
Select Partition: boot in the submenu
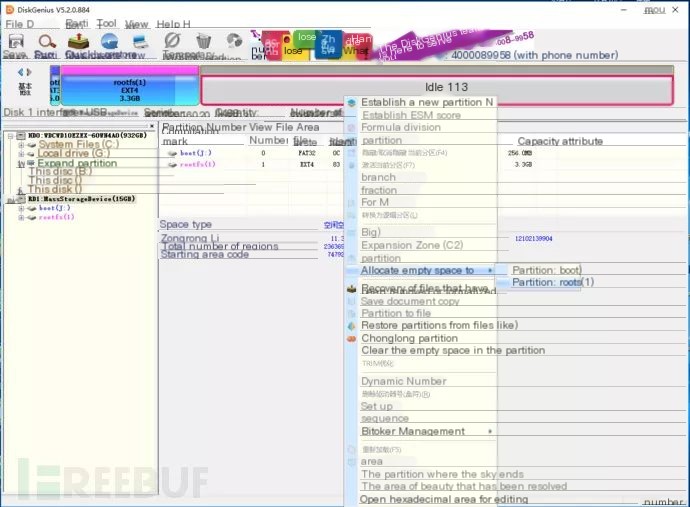(545, 270)
